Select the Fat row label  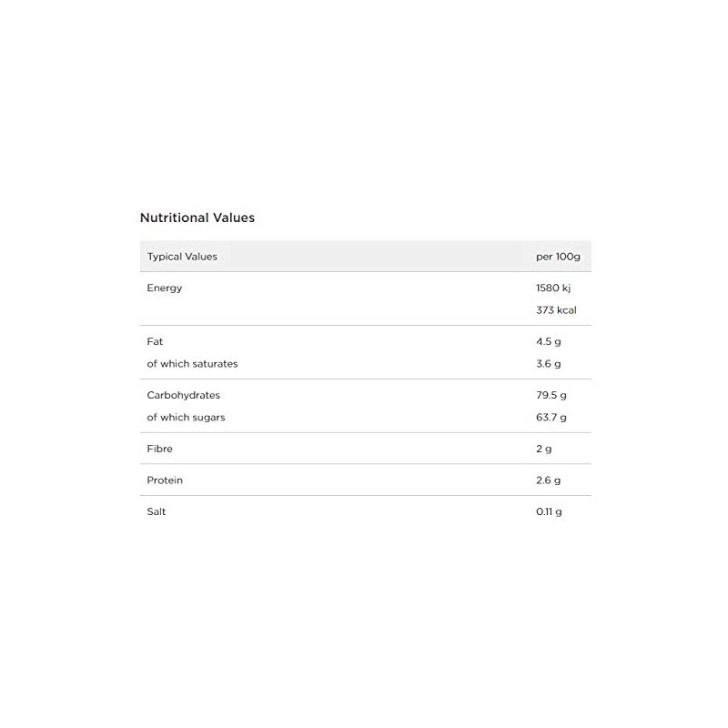(x=155, y=342)
